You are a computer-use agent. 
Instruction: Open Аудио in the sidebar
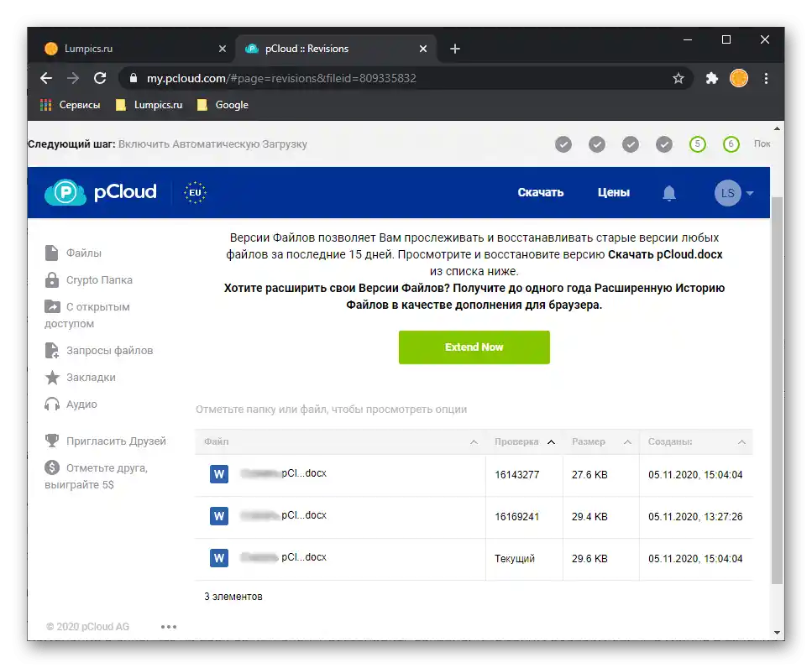point(71,404)
